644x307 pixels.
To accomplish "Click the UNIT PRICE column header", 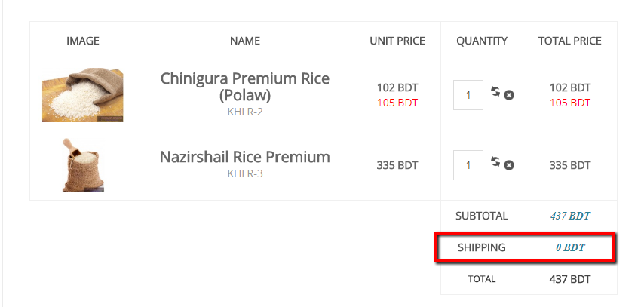I will click(397, 41).
